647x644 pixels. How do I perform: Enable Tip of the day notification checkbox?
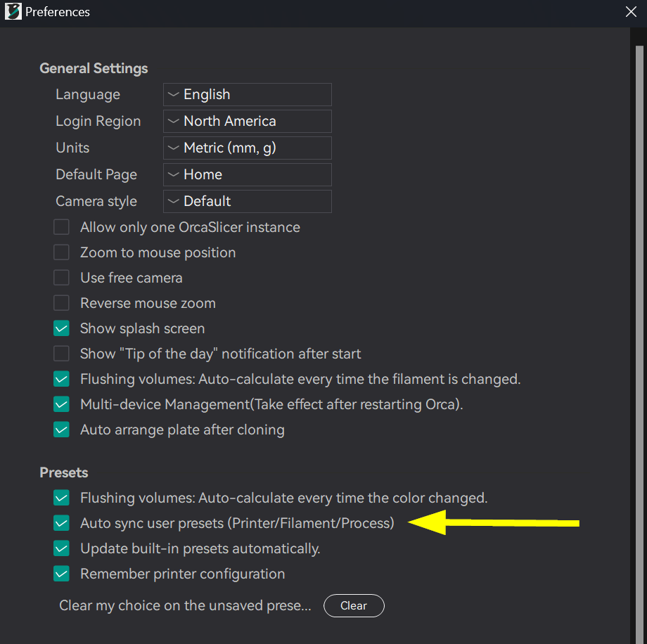61,354
